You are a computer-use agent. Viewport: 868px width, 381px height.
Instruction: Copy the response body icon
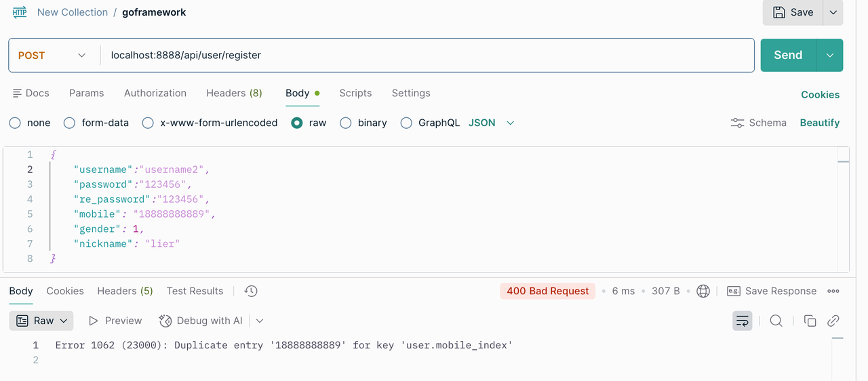click(810, 321)
